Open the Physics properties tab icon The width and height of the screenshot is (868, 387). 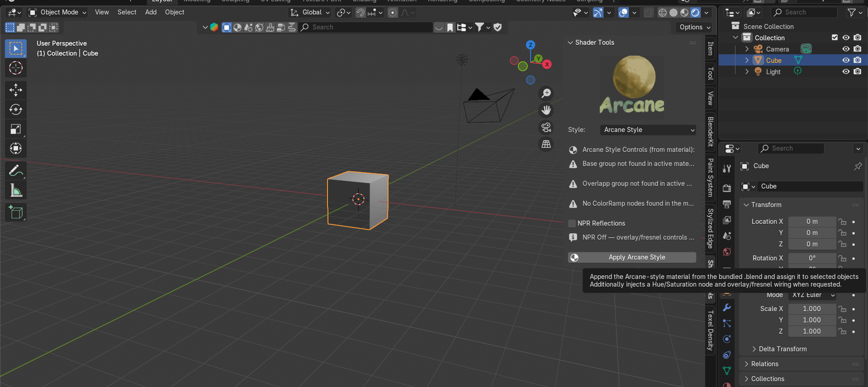tap(727, 339)
